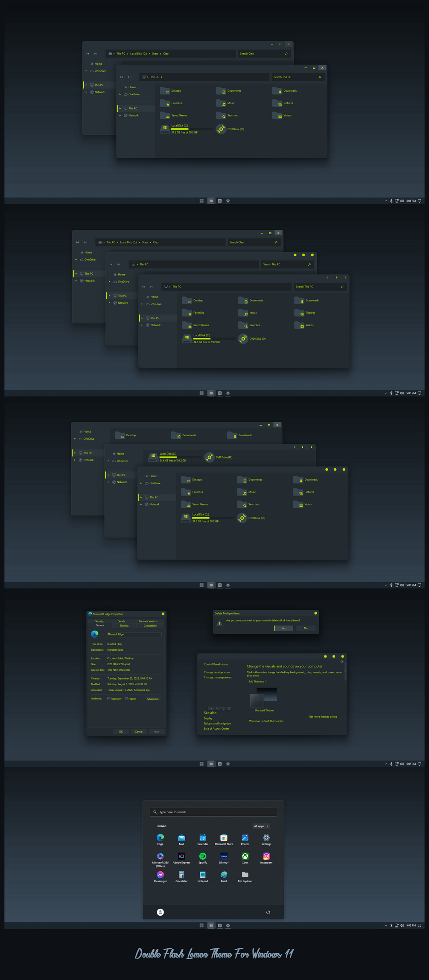Image resolution: width=429 pixels, height=980 pixels.
Task: Expand Windows Default Themes (6) group
Action: coord(266,721)
